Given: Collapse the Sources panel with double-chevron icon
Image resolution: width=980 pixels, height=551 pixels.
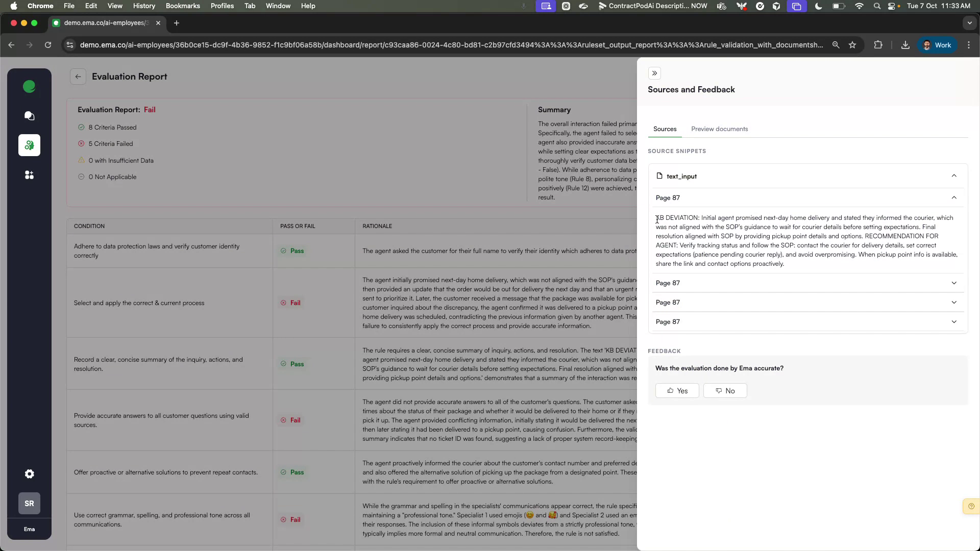Looking at the screenshot, I should [654, 73].
